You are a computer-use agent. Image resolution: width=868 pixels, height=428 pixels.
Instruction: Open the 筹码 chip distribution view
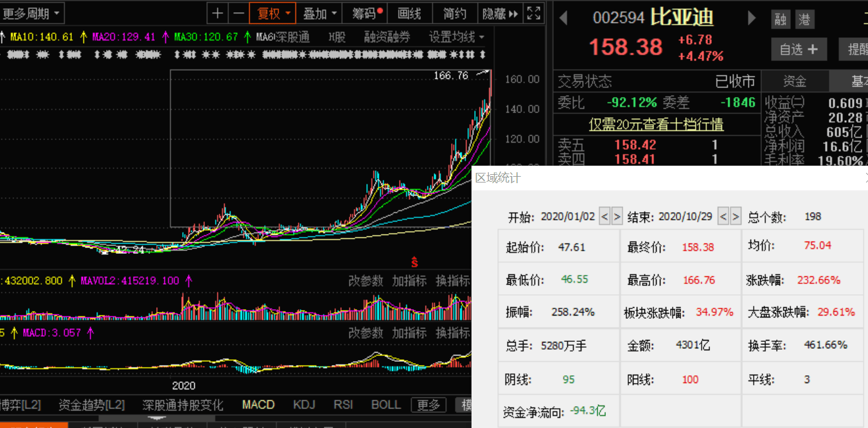(366, 13)
